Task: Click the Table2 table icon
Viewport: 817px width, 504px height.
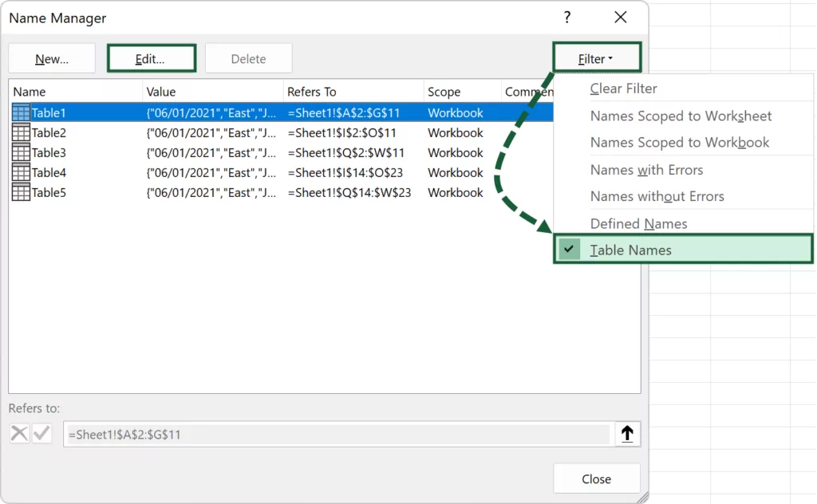Action: tap(22, 133)
